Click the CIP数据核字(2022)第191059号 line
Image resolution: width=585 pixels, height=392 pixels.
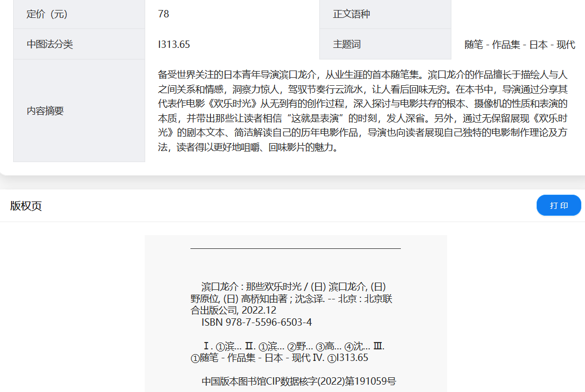click(x=299, y=381)
